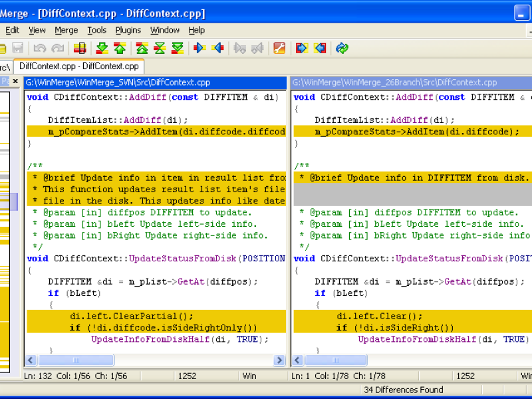The height and width of the screenshot is (399, 532).
Task: Activate the WinMerge_SVN left pane header
Action: pyautogui.click(x=156, y=82)
